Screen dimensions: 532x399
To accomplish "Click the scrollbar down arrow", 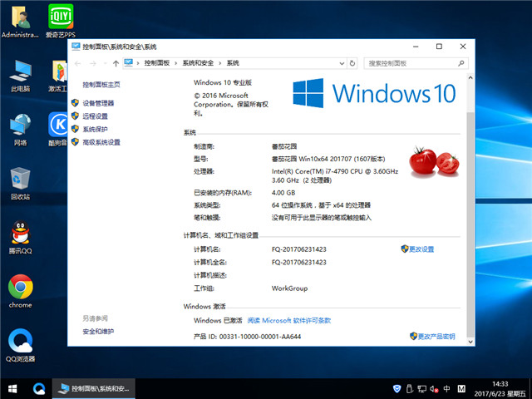I will pos(470,342).
